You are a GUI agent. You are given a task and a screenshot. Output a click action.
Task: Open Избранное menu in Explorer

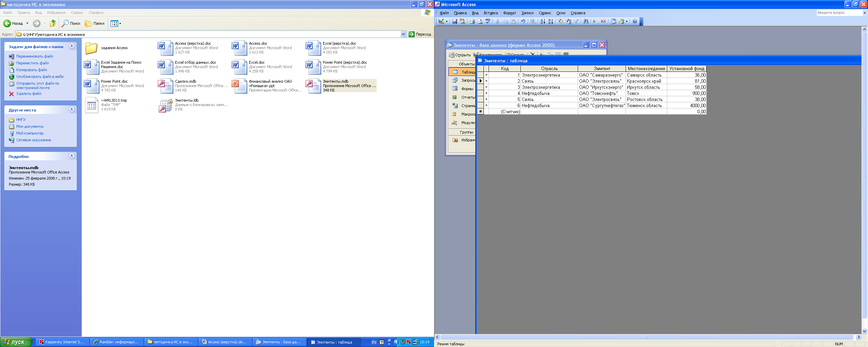tap(56, 13)
